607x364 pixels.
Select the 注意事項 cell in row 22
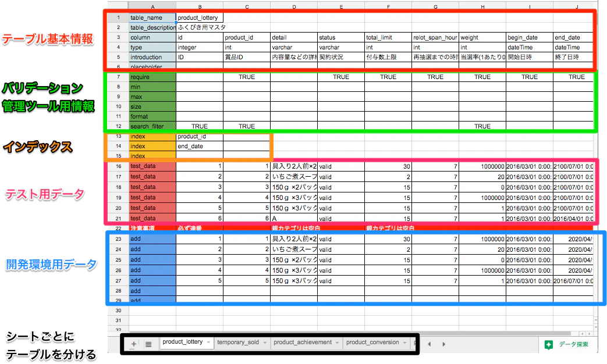coord(152,228)
